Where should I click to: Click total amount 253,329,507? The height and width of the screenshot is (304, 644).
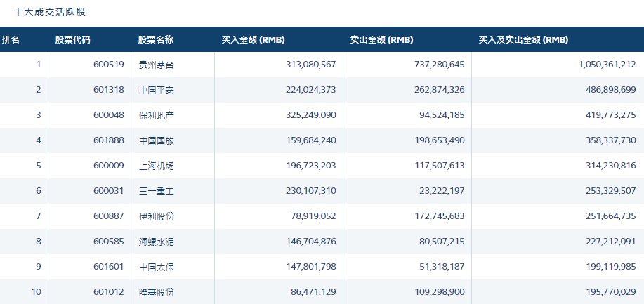click(x=611, y=191)
